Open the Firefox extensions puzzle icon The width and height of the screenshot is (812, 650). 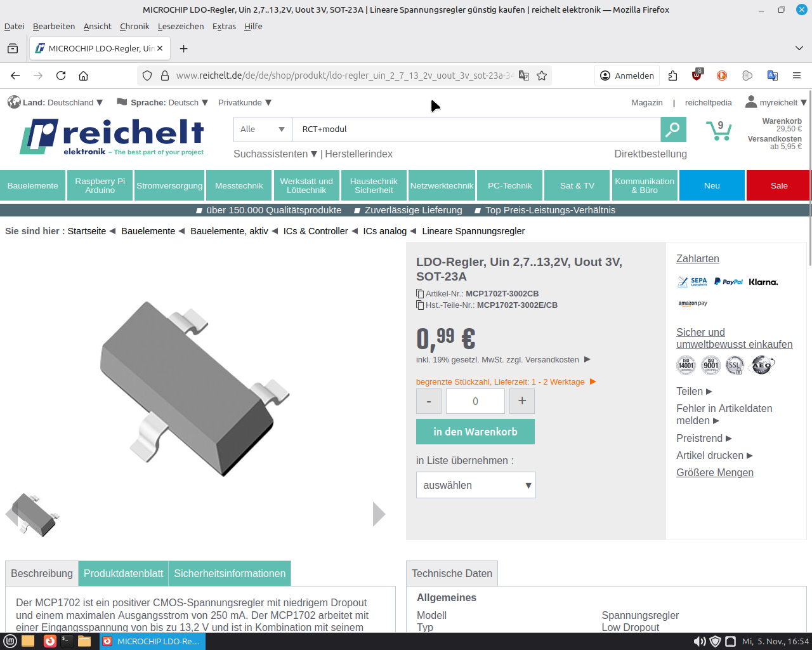pyautogui.click(x=672, y=76)
